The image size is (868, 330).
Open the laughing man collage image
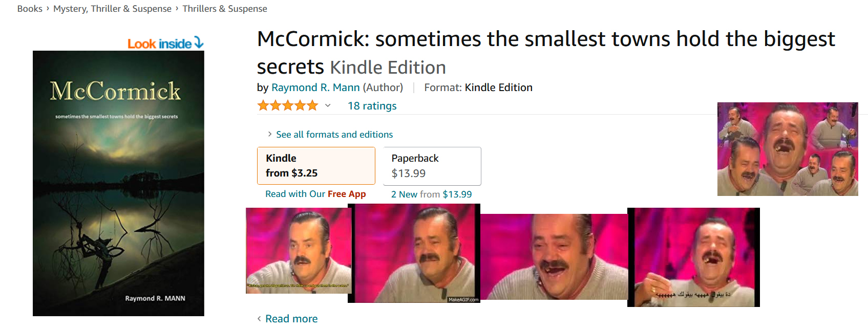pyautogui.click(x=787, y=149)
